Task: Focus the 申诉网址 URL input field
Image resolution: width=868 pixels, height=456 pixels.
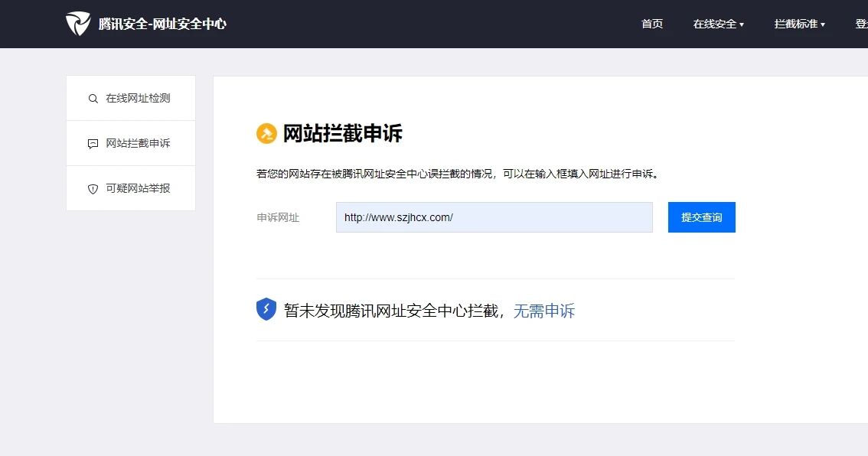Action: [x=494, y=217]
